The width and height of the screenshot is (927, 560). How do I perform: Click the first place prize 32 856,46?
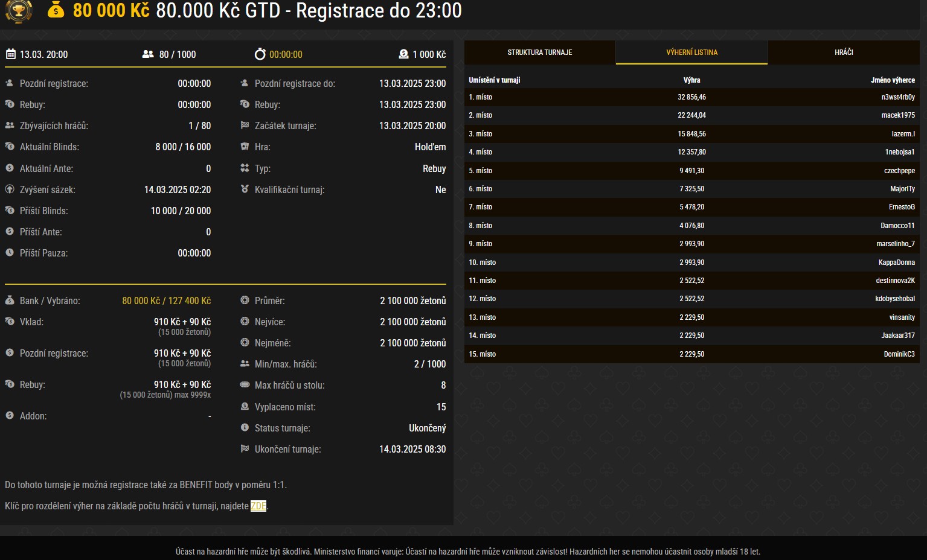[x=692, y=97]
